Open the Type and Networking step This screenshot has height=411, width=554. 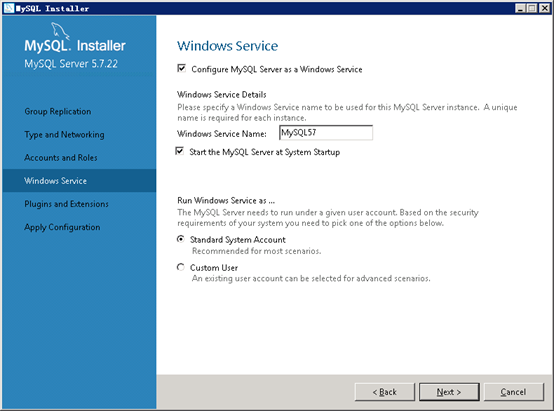pos(64,135)
